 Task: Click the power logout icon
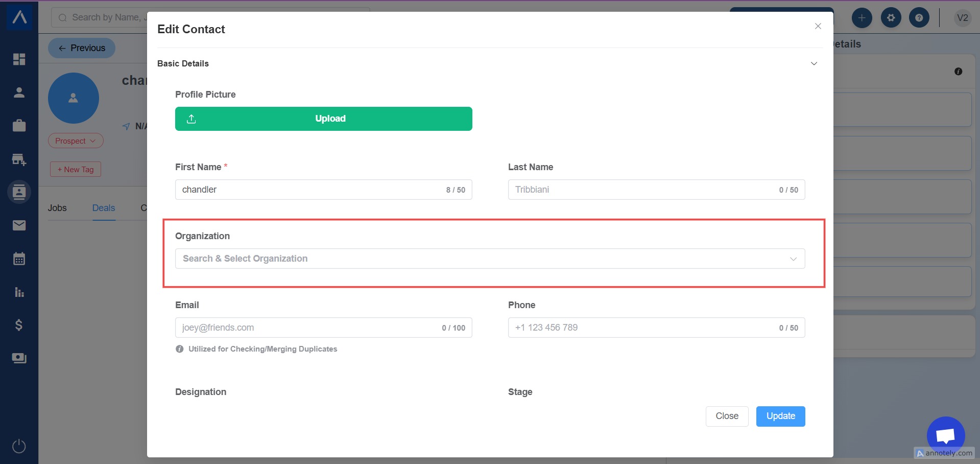point(19,446)
